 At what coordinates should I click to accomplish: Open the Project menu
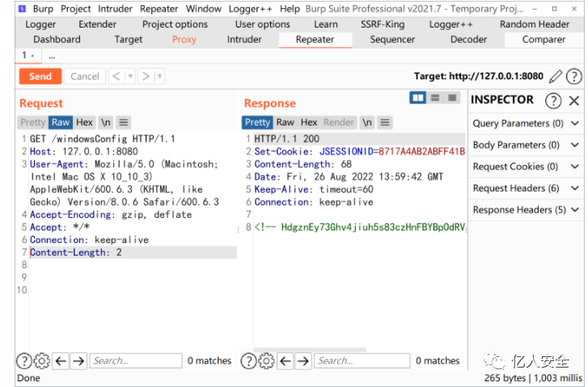pyautogui.click(x=76, y=9)
